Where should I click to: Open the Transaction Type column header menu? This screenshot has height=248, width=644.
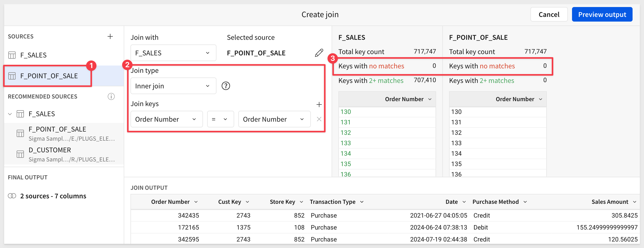pos(362,202)
